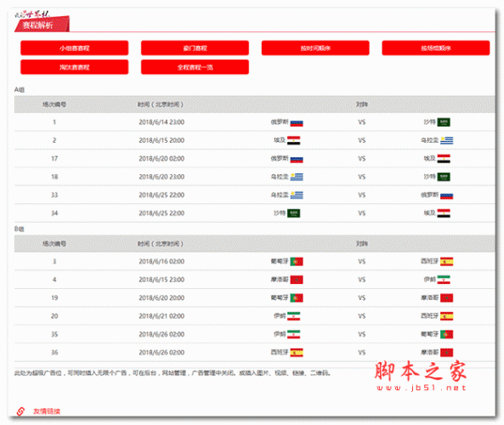504x425 pixels.
Task: Click the Uruguay flag in match 18 row
Action: point(297,177)
